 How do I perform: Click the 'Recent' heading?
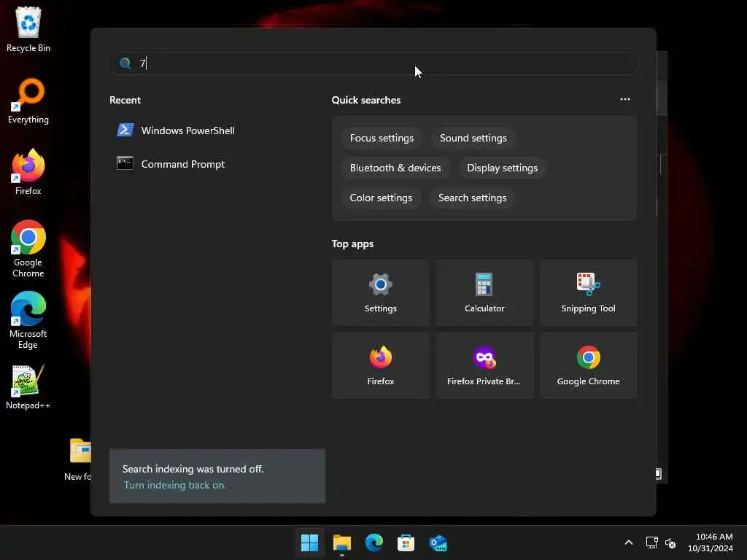pyautogui.click(x=125, y=100)
